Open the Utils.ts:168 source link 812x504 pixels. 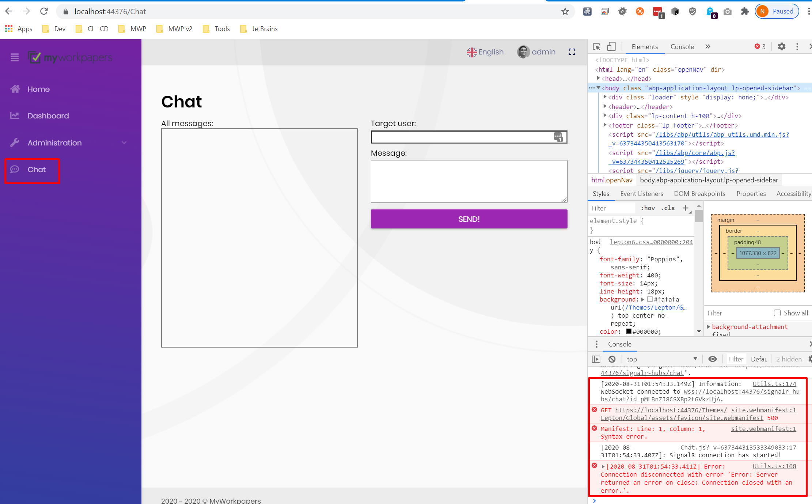pos(774,466)
